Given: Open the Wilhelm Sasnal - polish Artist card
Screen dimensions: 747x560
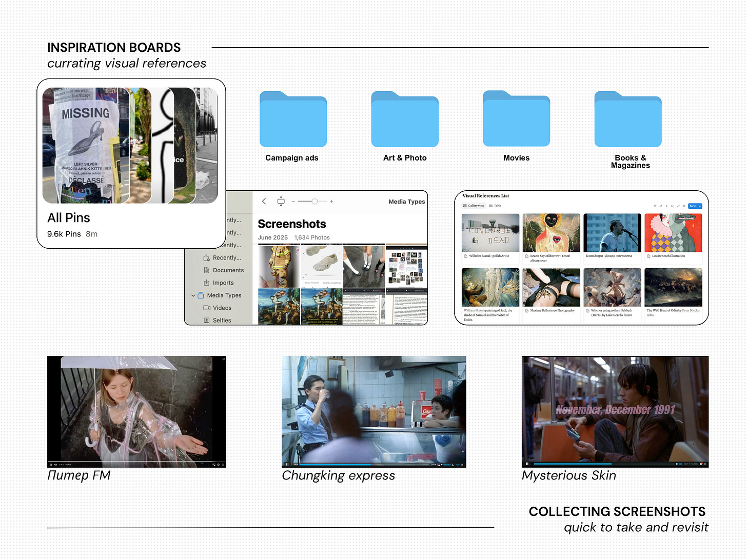Looking at the screenshot, I should pyautogui.click(x=490, y=238).
